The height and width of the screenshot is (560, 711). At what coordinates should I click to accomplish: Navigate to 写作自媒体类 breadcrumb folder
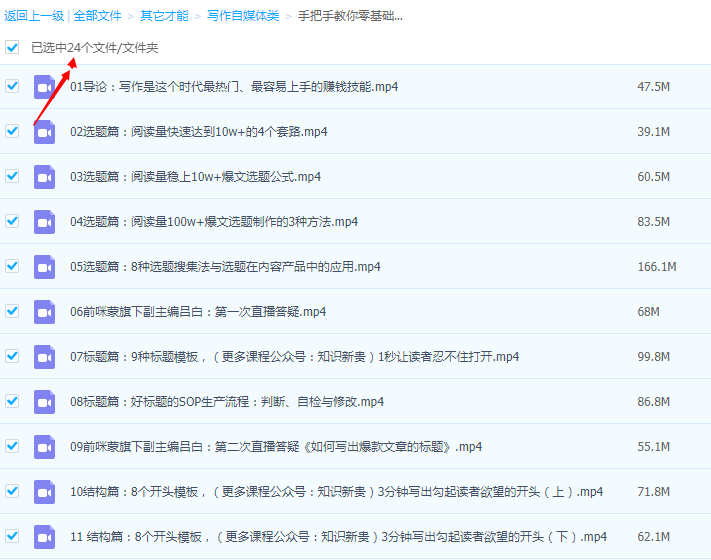click(x=242, y=16)
